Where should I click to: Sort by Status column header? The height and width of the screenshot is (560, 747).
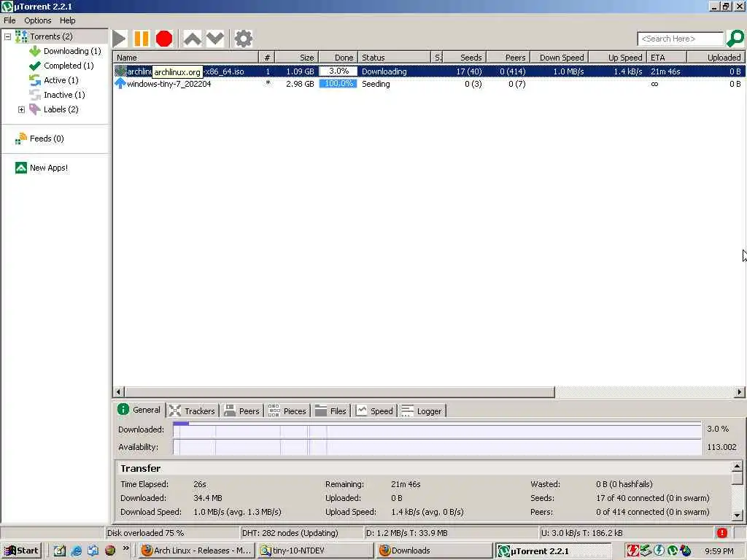click(394, 57)
